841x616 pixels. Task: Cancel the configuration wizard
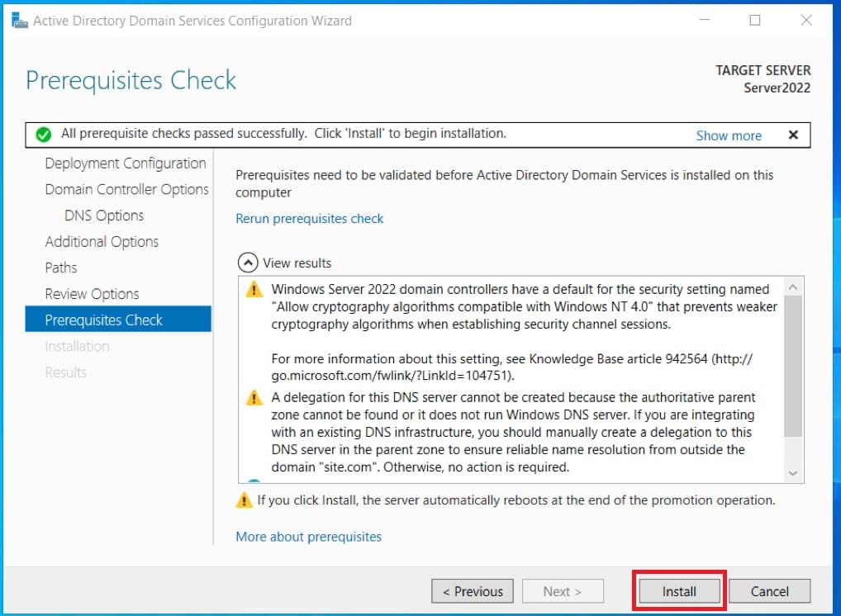(x=769, y=591)
